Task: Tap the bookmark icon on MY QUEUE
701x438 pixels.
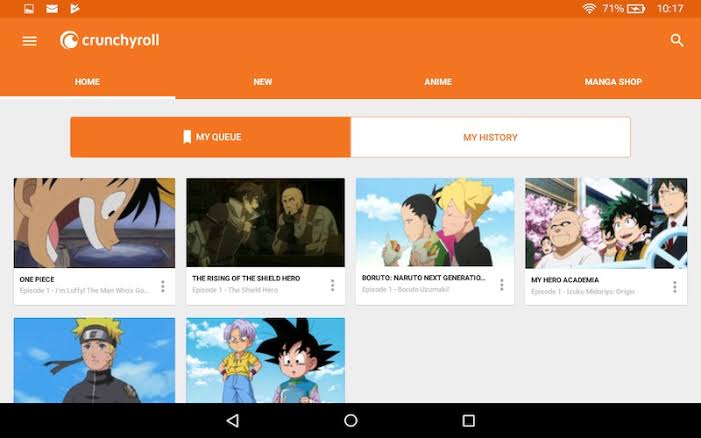Action: point(187,137)
